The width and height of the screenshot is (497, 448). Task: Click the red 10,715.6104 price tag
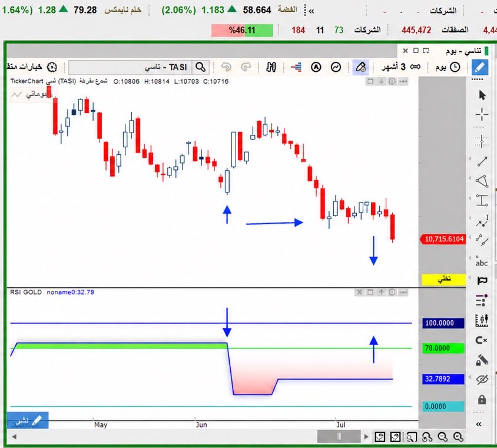point(443,239)
